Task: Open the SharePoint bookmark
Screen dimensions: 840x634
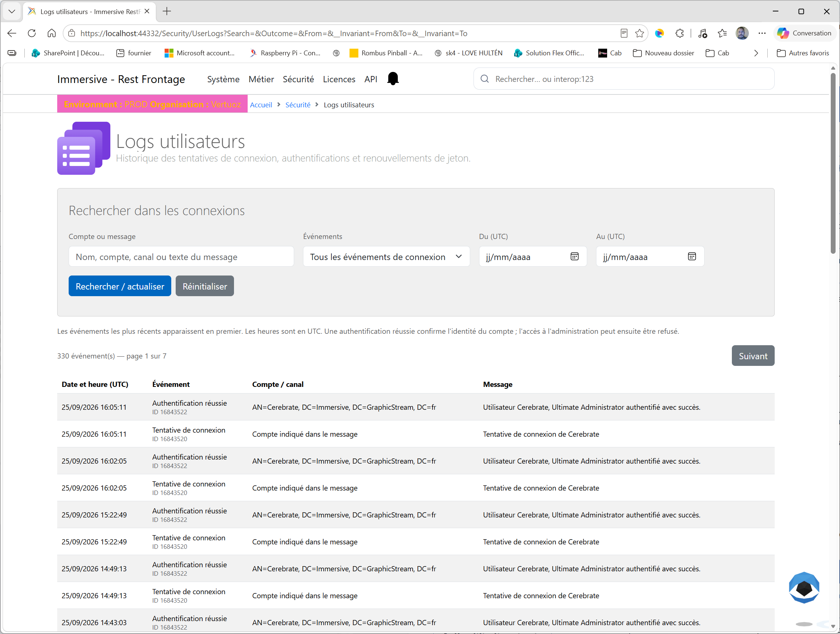Action: [x=68, y=53]
